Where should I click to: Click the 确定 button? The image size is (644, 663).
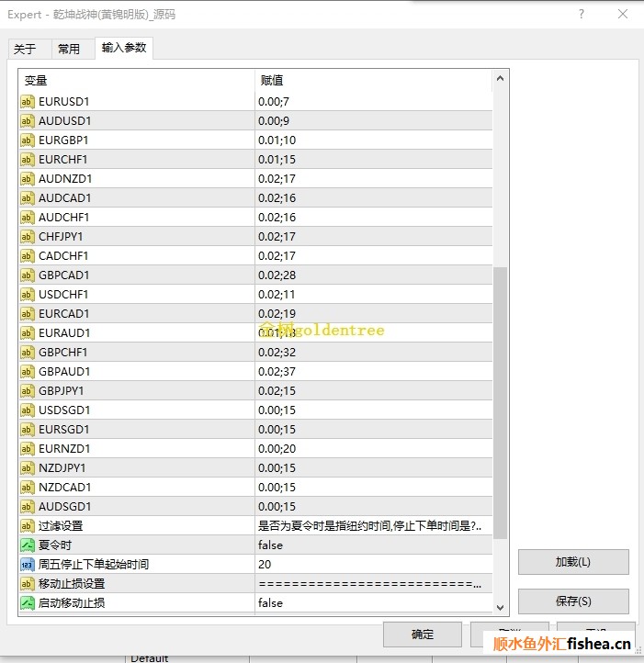tap(422, 635)
